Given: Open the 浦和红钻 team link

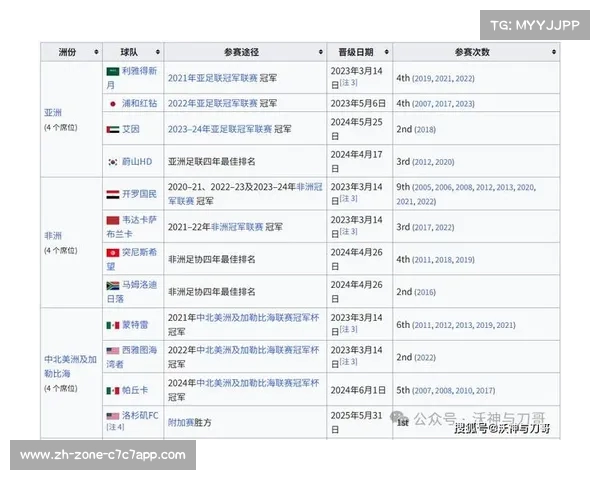Looking at the screenshot, I should [x=139, y=103].
